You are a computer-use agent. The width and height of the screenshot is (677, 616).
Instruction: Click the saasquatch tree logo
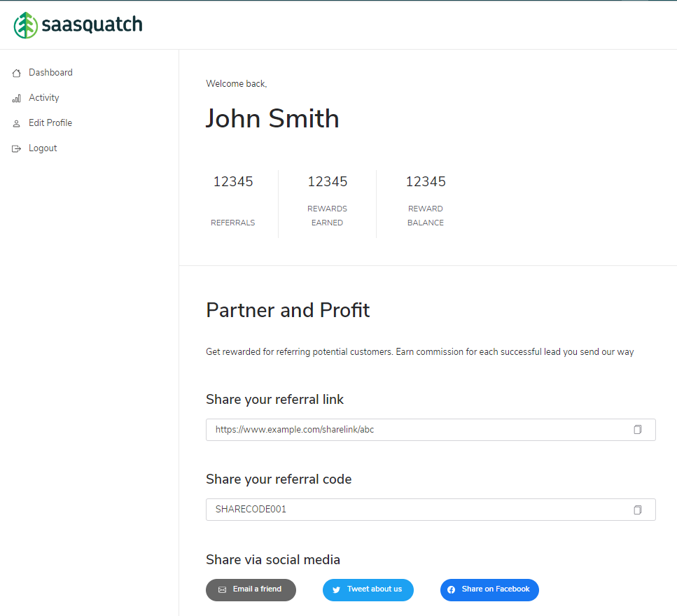[25, 24]
